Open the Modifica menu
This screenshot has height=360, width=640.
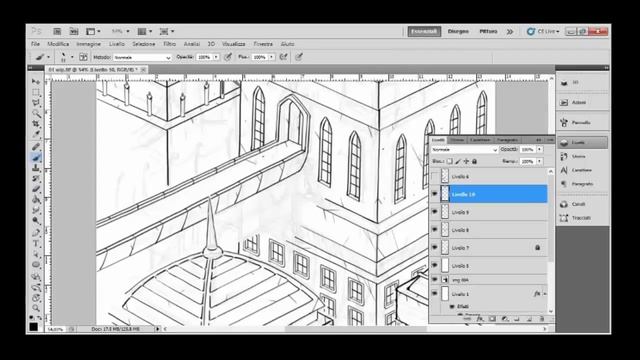(x=58, y=44)
